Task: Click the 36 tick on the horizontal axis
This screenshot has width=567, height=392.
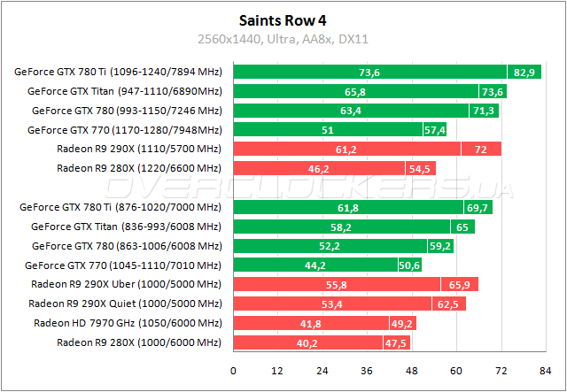Action: click(x=367, y=371)
